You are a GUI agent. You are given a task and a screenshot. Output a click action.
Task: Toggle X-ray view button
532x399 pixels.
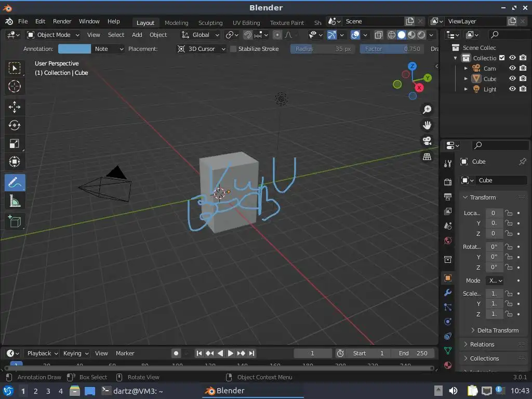click(x=378, y=35)
